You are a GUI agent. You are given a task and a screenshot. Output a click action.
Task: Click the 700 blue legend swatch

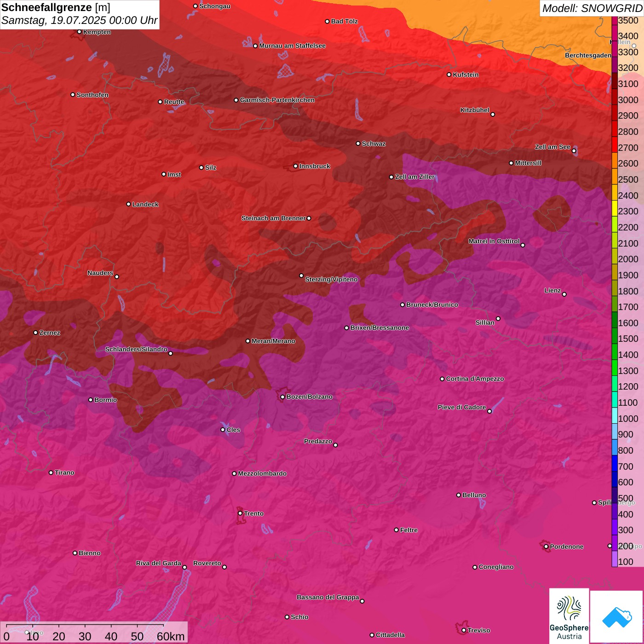coord(614,463)
